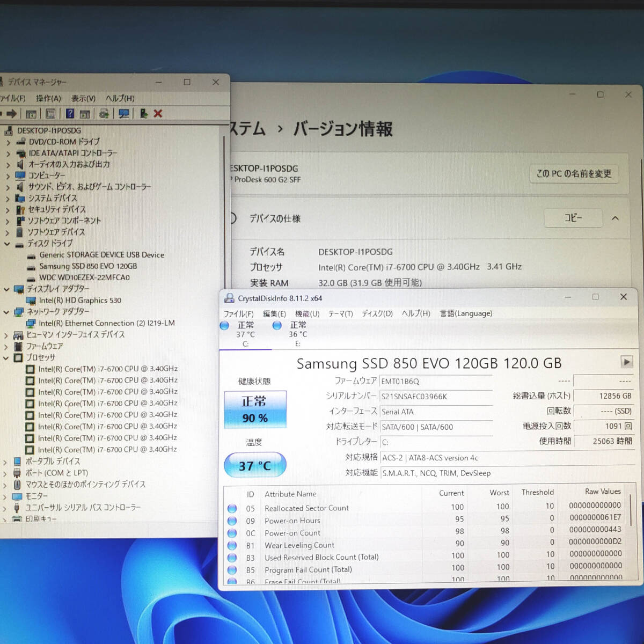Expand the オーディオの入力および出力 category
The height and width of the screenshot is (644, 644).
(x=8, y=165)
